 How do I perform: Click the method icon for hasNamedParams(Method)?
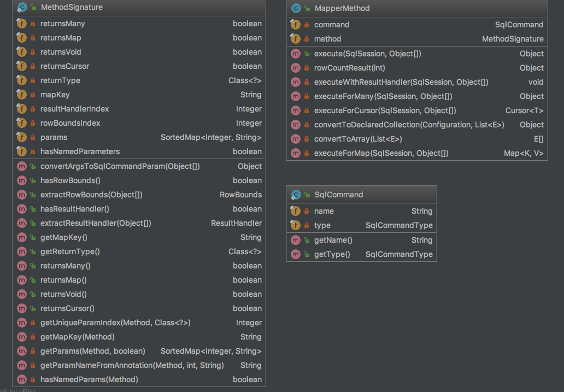[x=22, y=380]
